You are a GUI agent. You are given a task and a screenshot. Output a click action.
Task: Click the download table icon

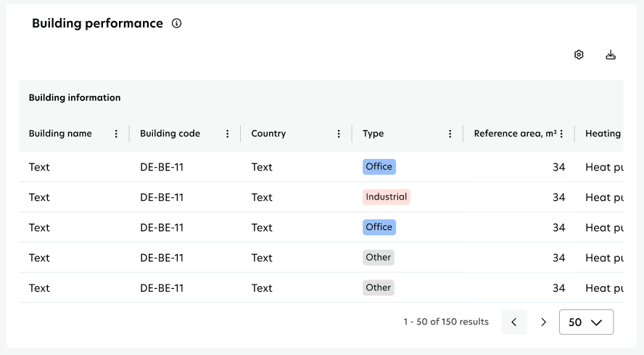pyautogui.click(x=611, y=54)
